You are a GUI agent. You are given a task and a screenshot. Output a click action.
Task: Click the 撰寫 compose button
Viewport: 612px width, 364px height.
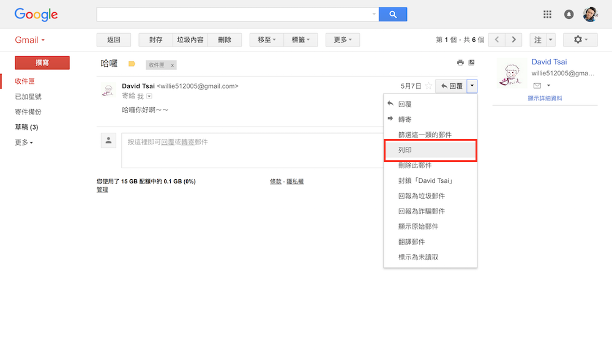(x=42, y=63)
